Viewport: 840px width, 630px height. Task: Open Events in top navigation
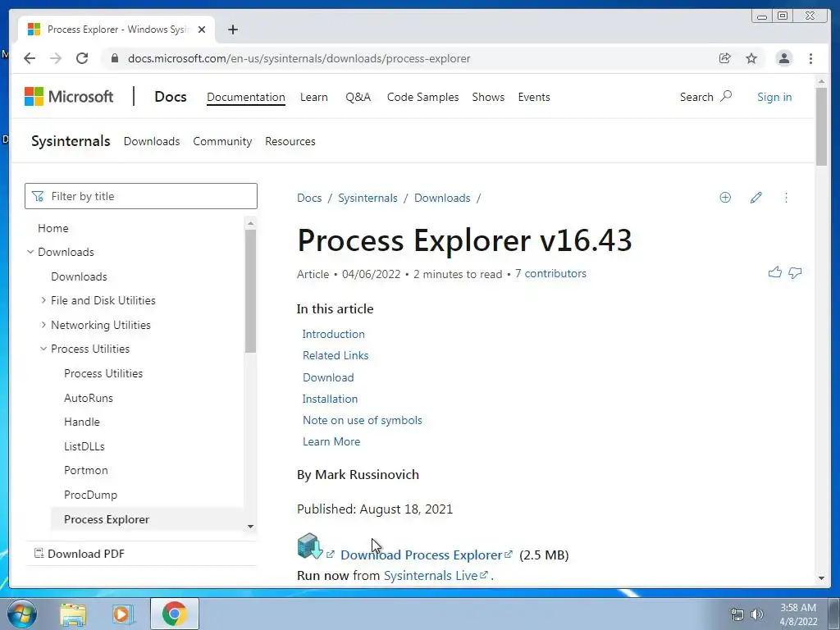coord(533,97)
